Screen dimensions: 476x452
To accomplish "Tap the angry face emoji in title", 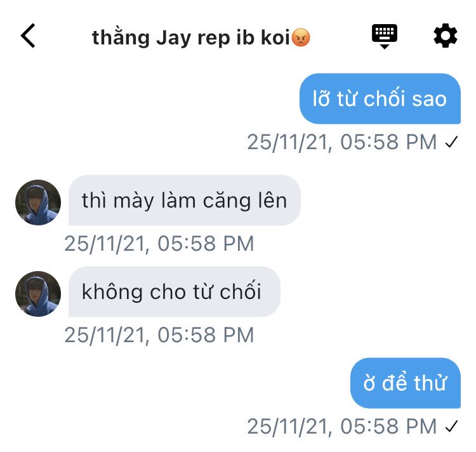I will coord(301,37).
